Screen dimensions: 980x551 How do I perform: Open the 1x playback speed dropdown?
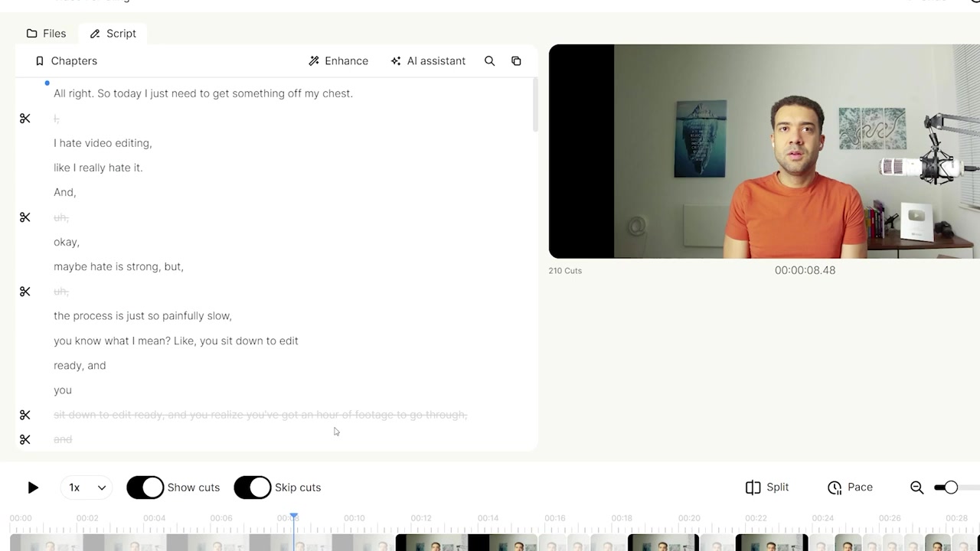coord(87,487)
